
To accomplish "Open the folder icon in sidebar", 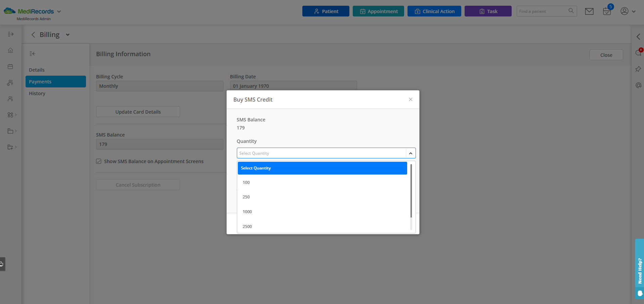I will [x=10, y=131].
